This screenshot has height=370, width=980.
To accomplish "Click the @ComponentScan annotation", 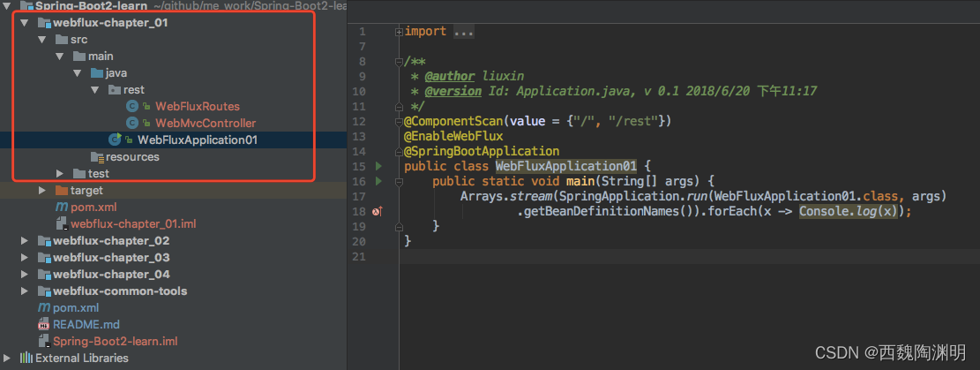I will 453,122.
